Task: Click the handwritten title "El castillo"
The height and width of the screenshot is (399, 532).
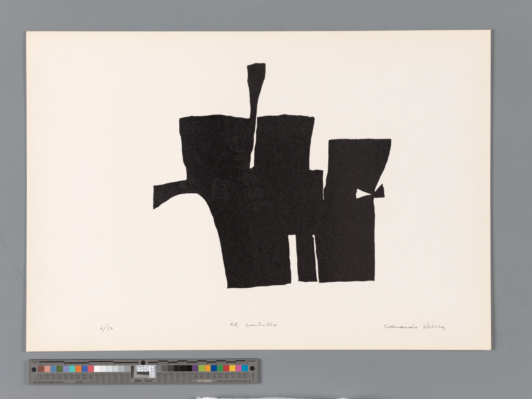Action: pyautogui.click(x=254, y=325)
